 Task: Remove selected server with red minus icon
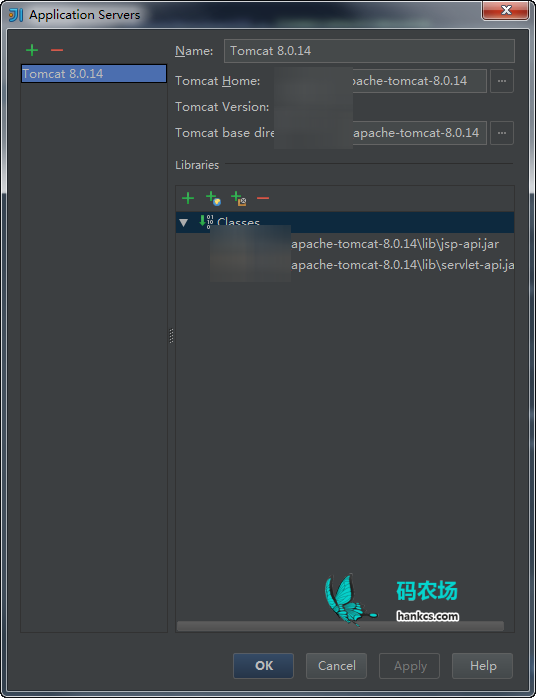click(57, 50)
